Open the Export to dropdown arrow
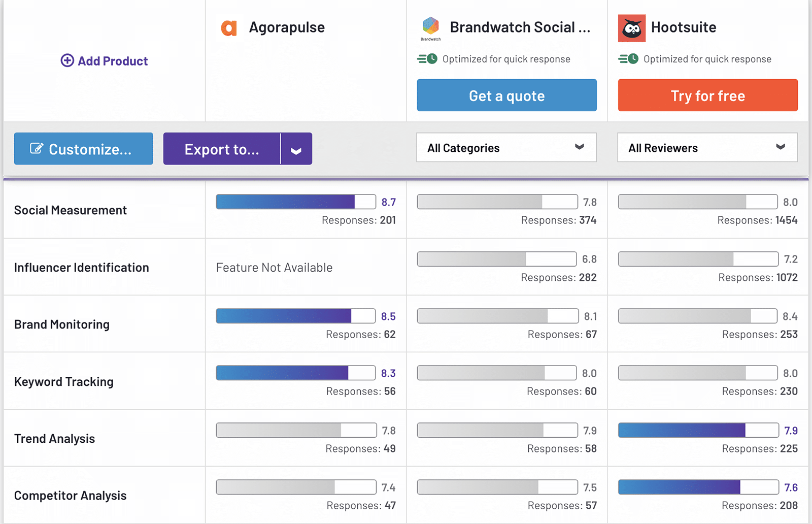Viewport: 812px width, 524px height. click(x=296, y=149)
